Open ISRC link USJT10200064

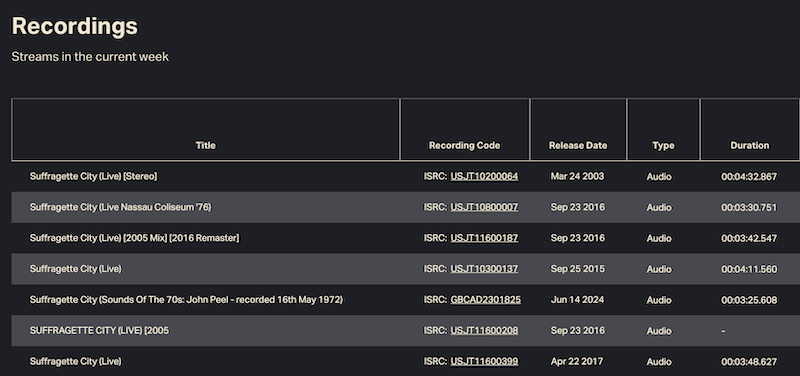coord(484,177)
